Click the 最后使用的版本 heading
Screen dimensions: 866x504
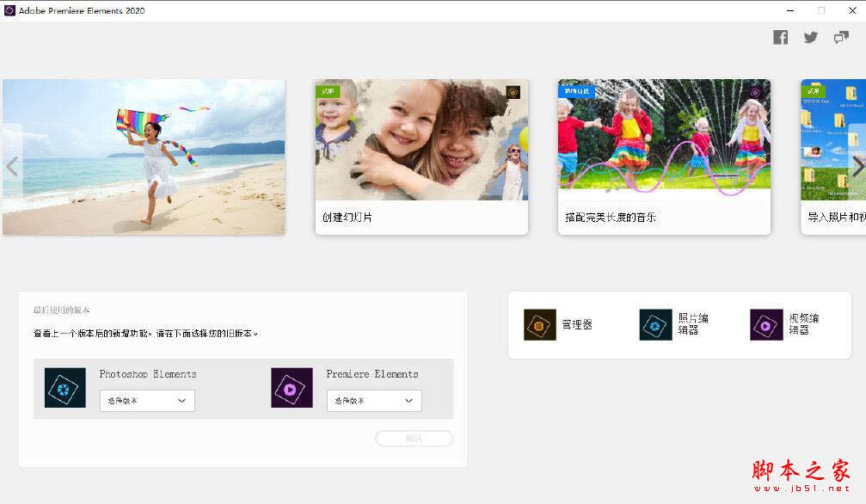click(x=61, y=310)
